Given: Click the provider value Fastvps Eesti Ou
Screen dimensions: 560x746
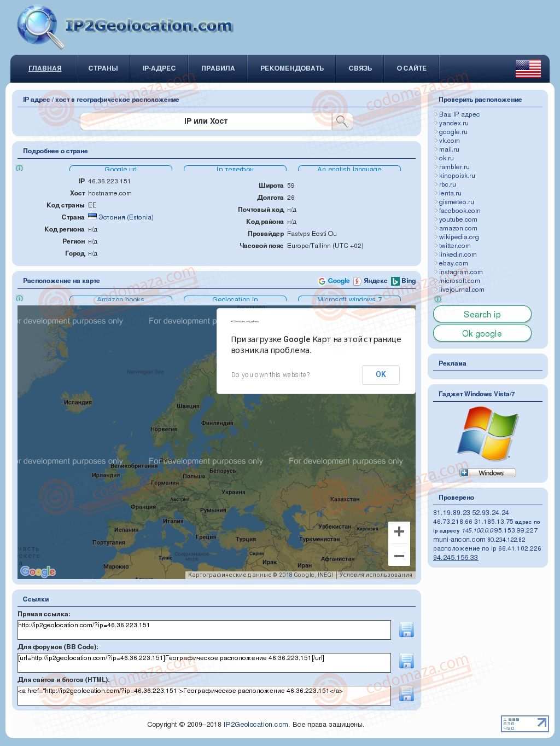Looking at the screenshot, I should click(312, 234).
